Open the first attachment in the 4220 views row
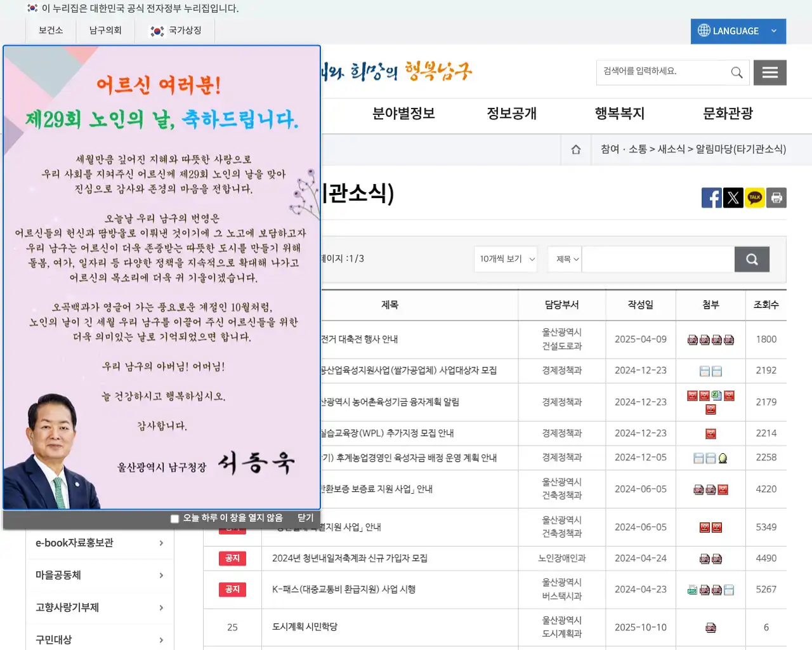 pyautogui.click(x=698, y=489)
